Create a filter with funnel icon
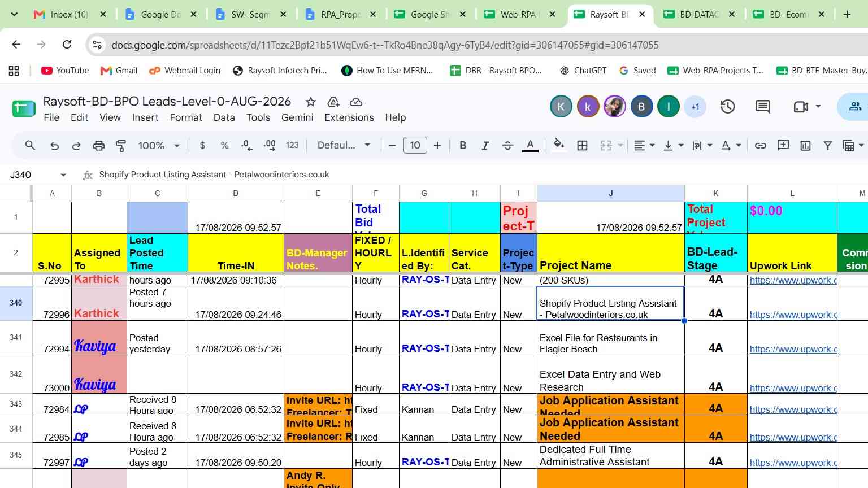868x488 pixels. (x=827, y=146)
